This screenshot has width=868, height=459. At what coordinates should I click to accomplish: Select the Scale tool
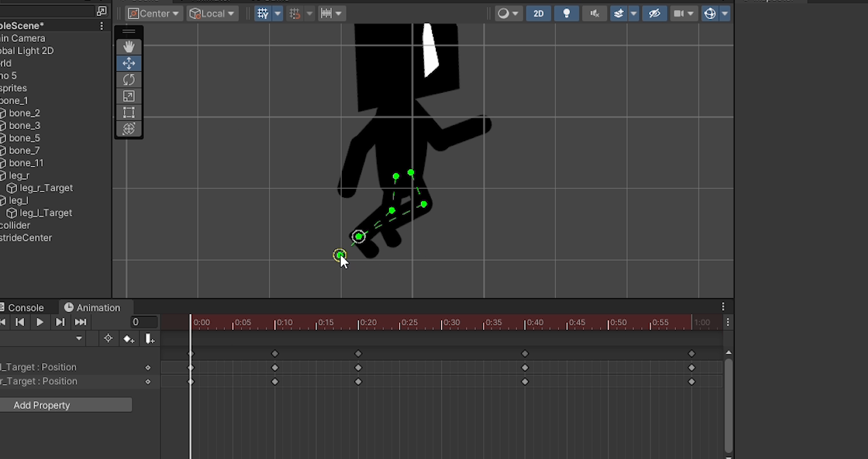[x=129, y=96]
